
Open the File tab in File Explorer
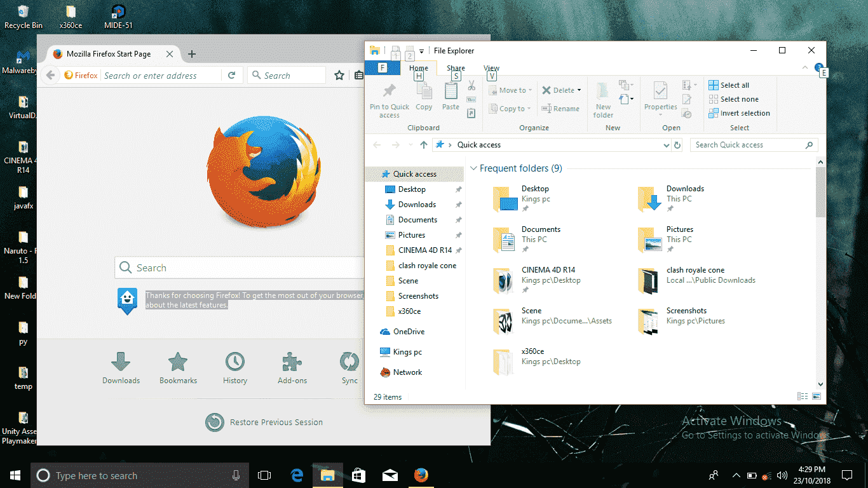coord(383,68)
